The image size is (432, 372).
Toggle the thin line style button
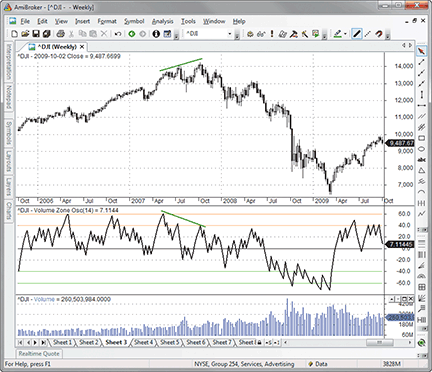coord(368,34)
